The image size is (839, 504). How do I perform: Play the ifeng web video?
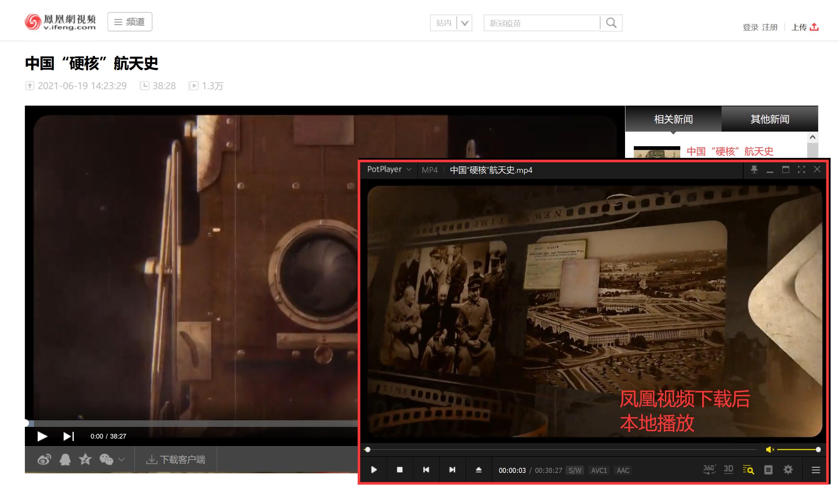42,436
